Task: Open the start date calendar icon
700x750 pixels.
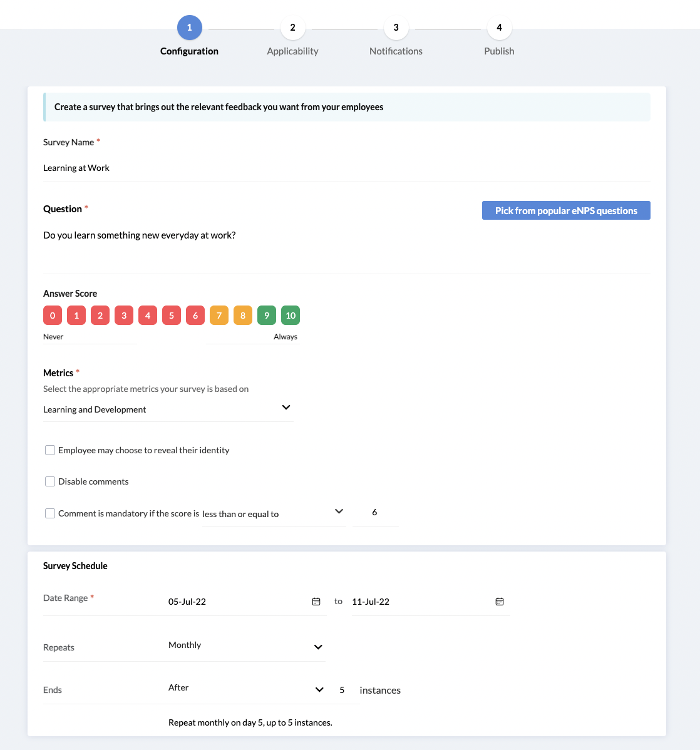Action: point(316,602)
